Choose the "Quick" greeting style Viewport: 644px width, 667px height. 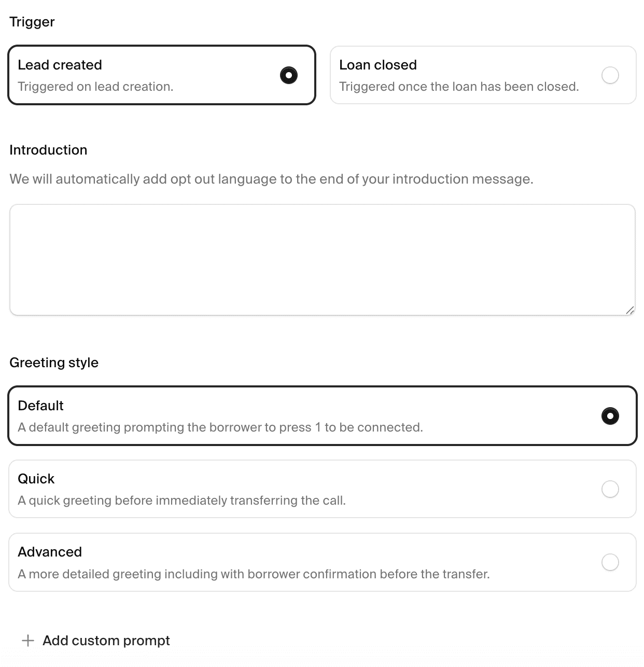[x=323, y=489]
